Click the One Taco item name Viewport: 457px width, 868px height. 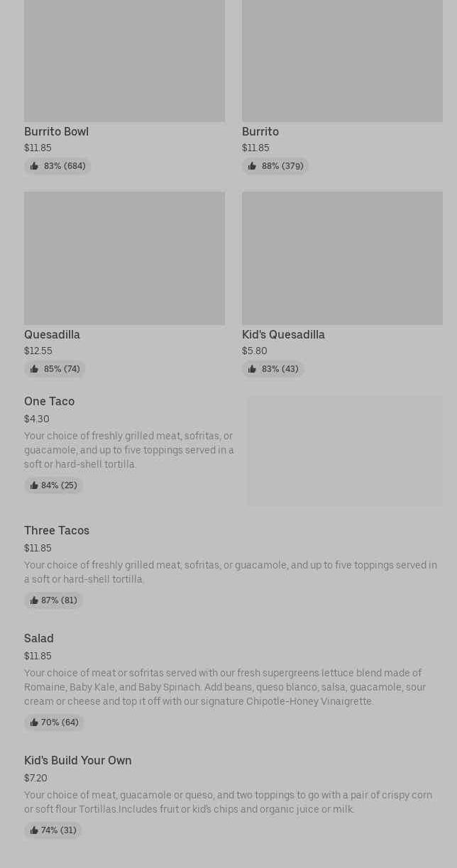point(49,401)
